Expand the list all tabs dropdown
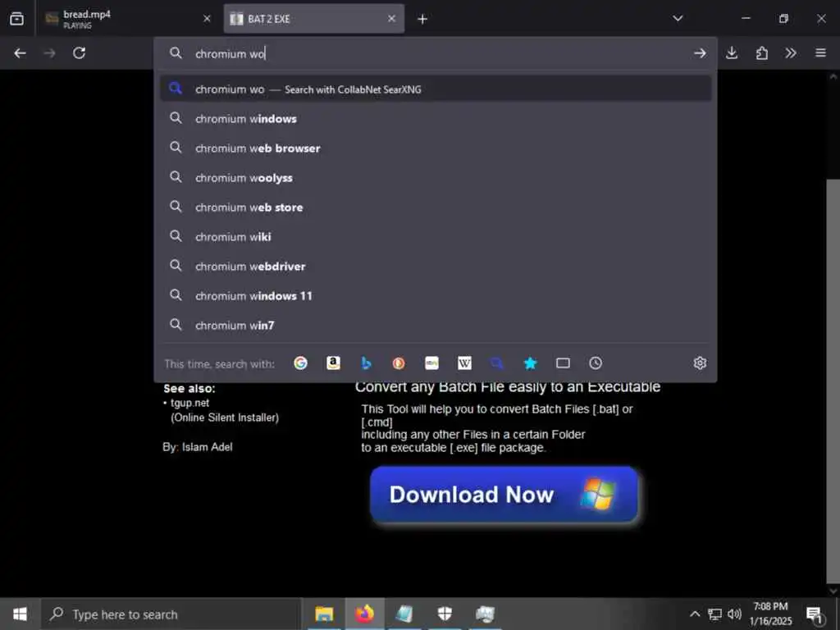 point(678,19)
